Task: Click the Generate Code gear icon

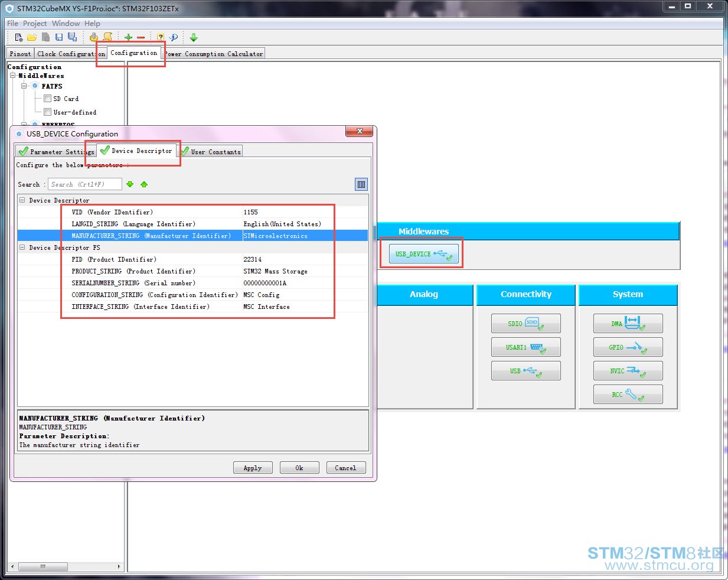Action: [94, 37]
